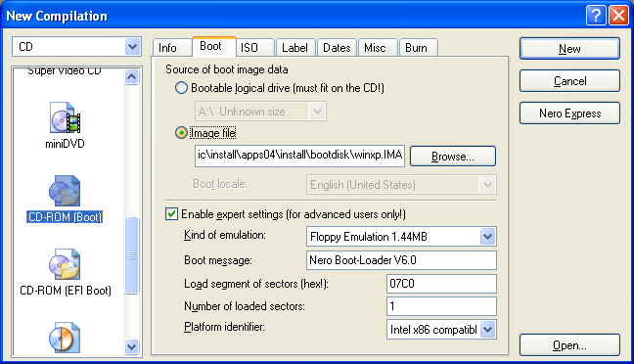Click scroll up arrow in compilation list
Viewport: 634px width, 364px height.
tap(132, 76)
